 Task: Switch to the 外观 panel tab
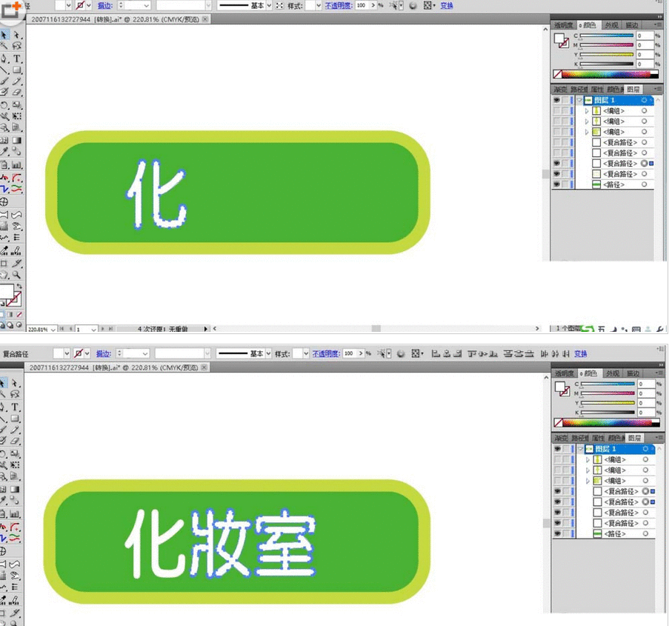point(612,24)
